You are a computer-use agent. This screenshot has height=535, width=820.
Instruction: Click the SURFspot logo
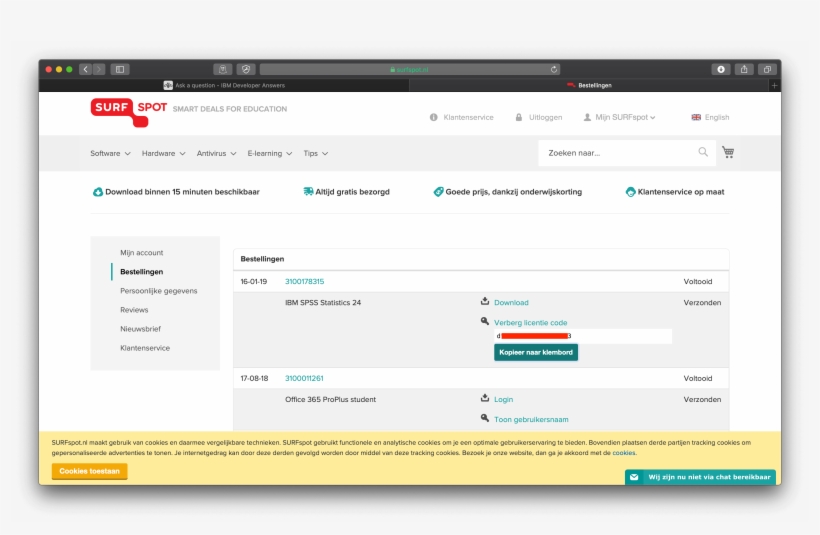coord(129,110)
